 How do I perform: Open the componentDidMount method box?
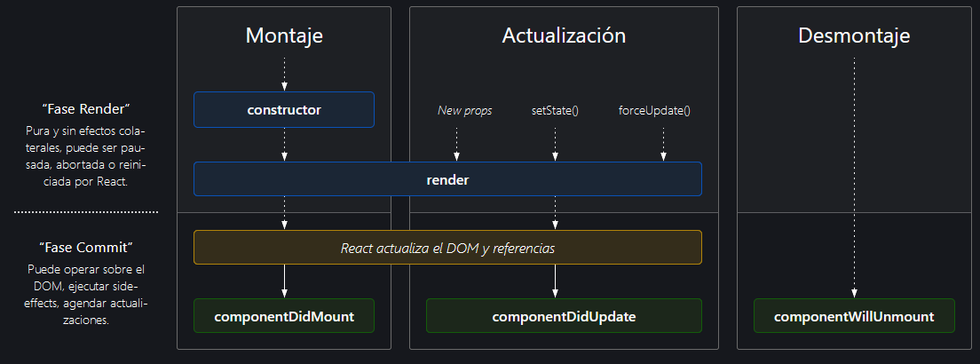[284, 316]
